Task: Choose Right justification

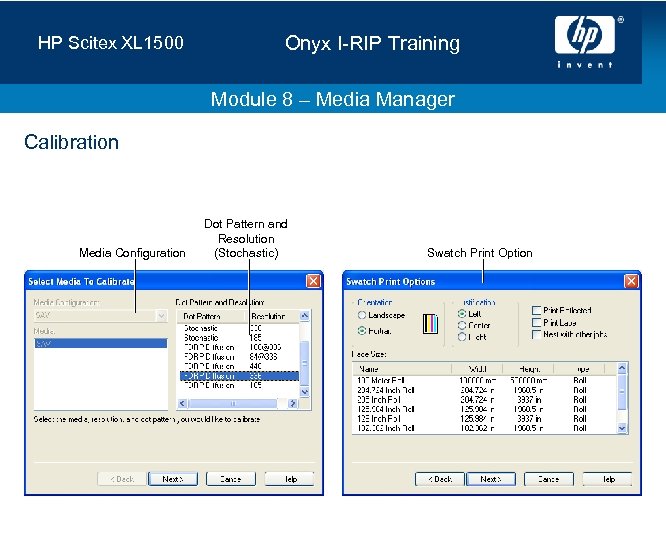Action: click(462, 337)
